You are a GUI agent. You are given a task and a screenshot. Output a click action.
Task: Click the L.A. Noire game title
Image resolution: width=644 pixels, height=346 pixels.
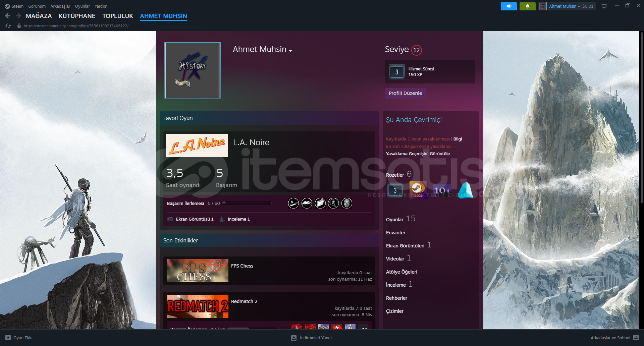click(251, 142)
